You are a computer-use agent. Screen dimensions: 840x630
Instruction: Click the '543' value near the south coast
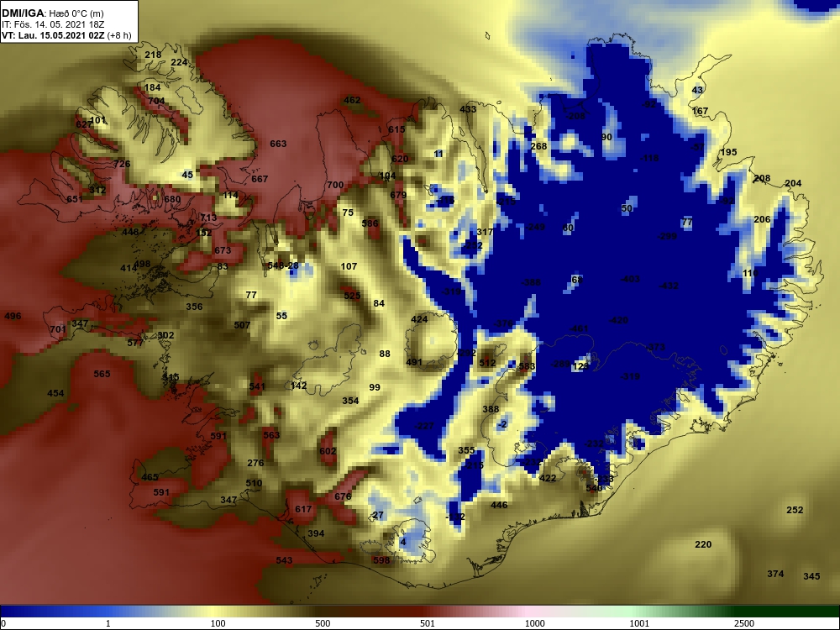coord(284,560)
